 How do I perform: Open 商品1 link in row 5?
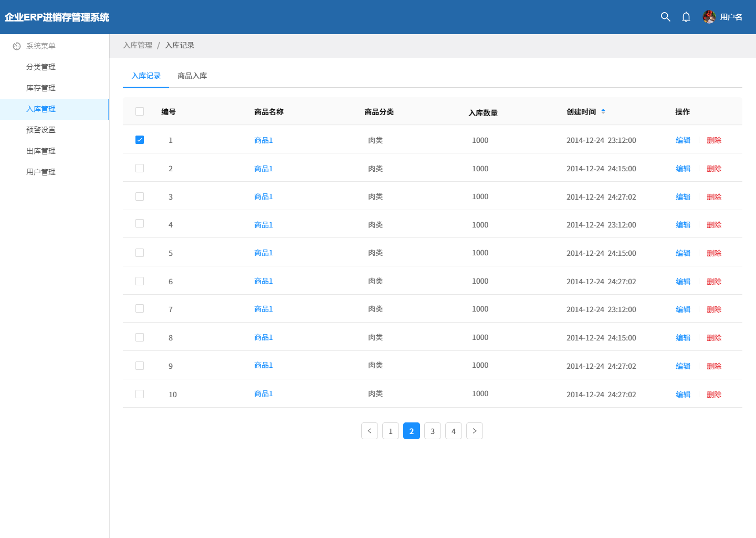[x=264, y=253]
